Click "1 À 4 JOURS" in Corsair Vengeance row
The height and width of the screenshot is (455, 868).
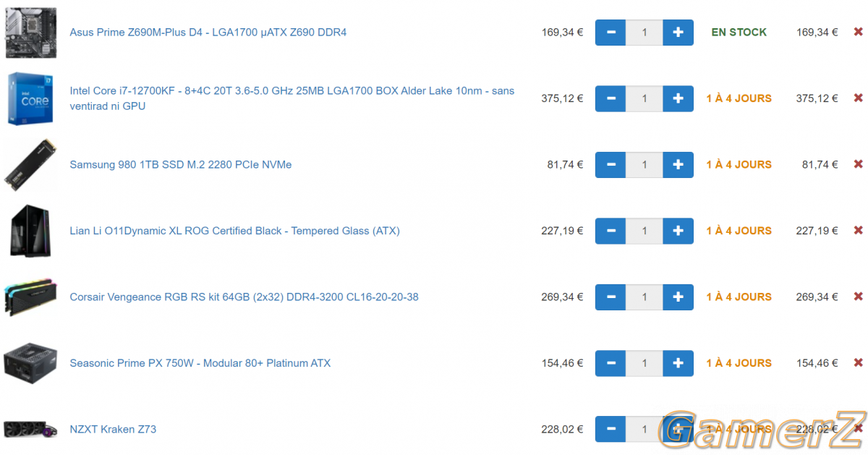[739, 297]
